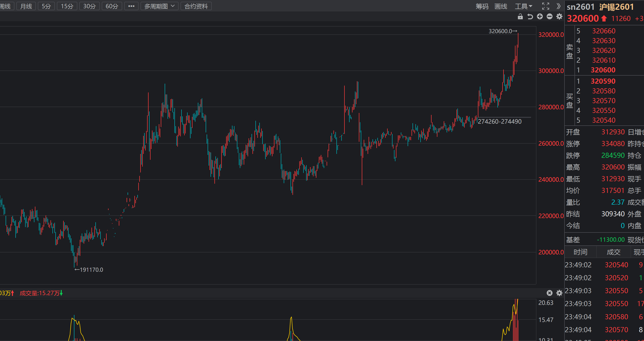The width and height of the screenshot is (644, 341).
Task: Open volume indicator settings gear
Action: click(x=559, y=293)
